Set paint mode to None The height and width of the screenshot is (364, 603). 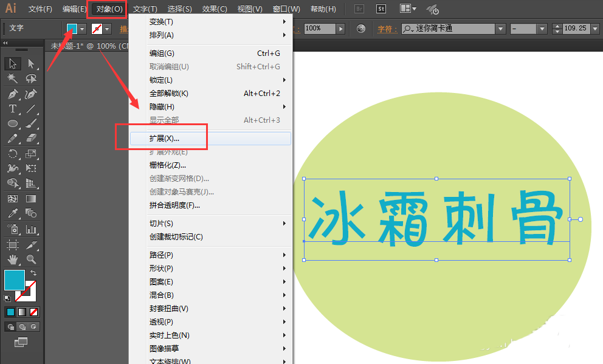click(x=34, y=312)
